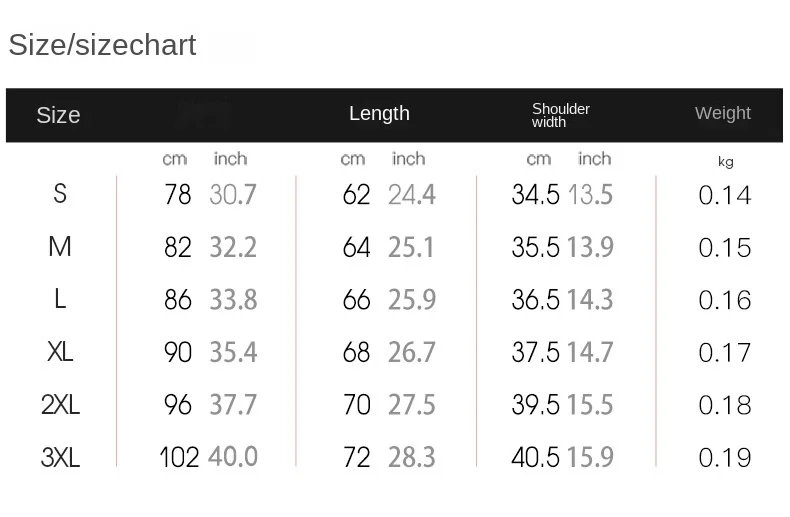The image size is (790, 517).
Task: Click the Size/sizechart title text
Action: (x=102, y=45)
